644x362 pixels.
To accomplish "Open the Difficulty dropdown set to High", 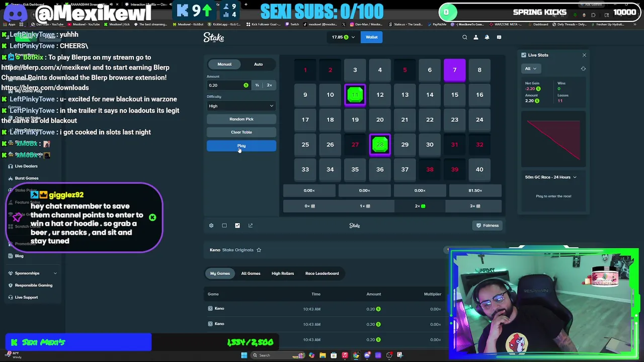I will 242,106.
